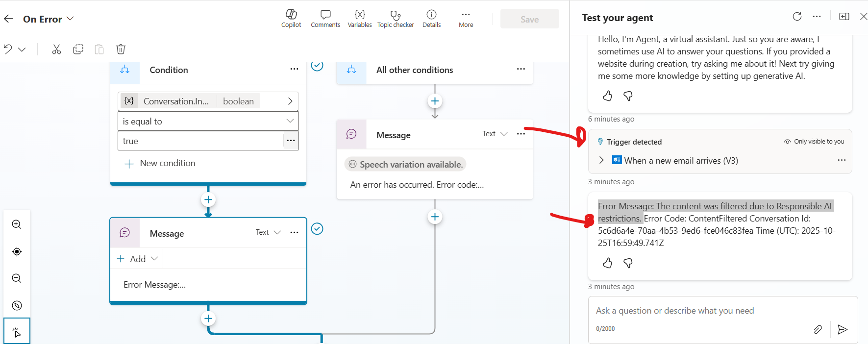Image resolution: width=868 pixels, height=344 pixels.
Task: Add node below All other conditions
Action: coord(435,101)
